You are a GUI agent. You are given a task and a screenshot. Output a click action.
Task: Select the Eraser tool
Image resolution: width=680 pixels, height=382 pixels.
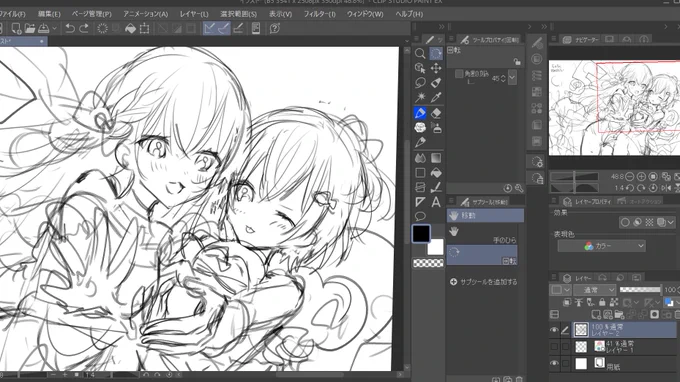pyautogui.click(x=436, y=113)
